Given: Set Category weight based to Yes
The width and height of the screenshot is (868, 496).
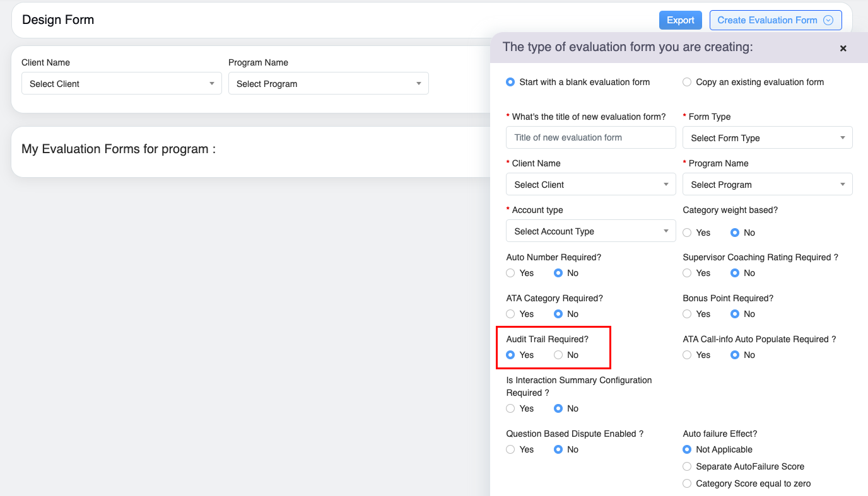Looking at the screenshot, I should click(x=687, y=233).
